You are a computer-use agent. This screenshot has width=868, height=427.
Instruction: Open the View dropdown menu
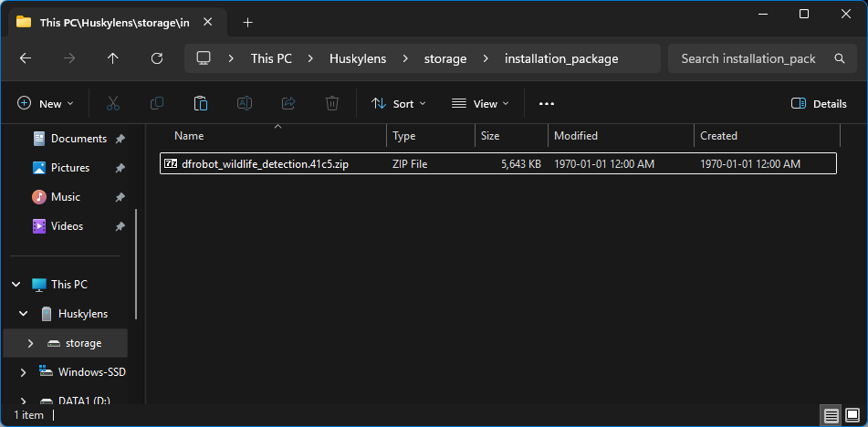click(x=480, y=104)
